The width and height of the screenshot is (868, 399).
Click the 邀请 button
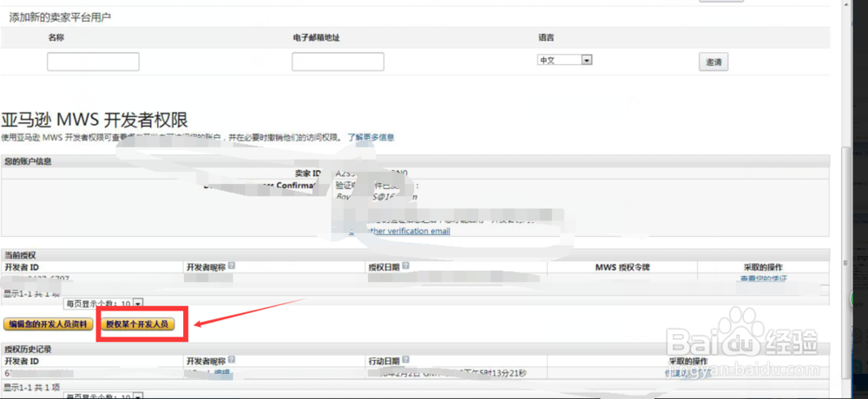[713, 62]
